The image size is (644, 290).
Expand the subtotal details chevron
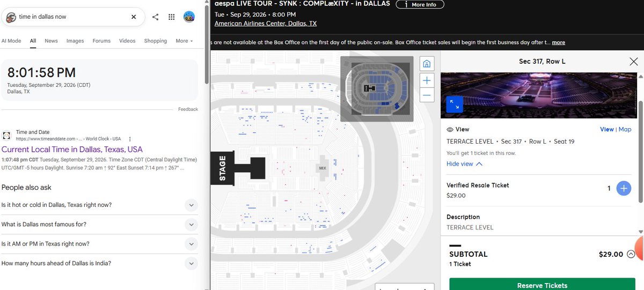point(631,255)
